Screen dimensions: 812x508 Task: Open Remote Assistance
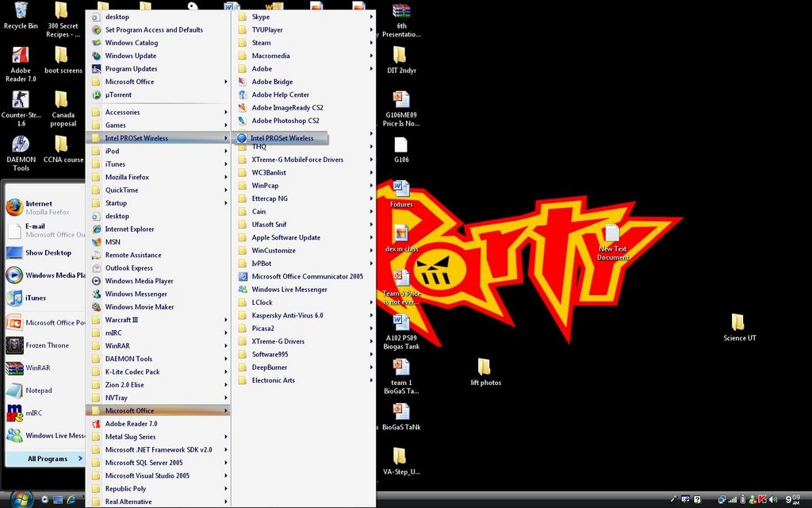click(158, 255)
